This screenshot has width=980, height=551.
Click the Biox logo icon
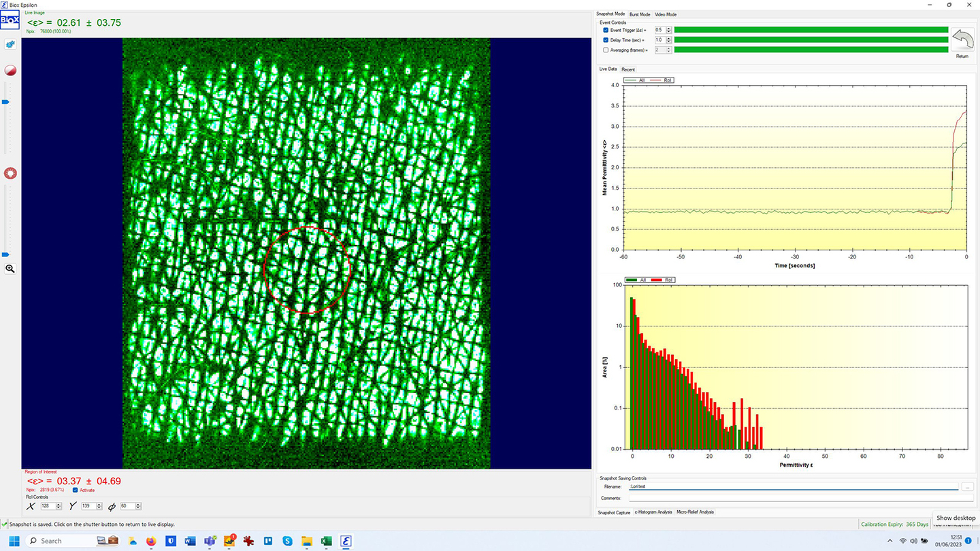tap(10, 20)
